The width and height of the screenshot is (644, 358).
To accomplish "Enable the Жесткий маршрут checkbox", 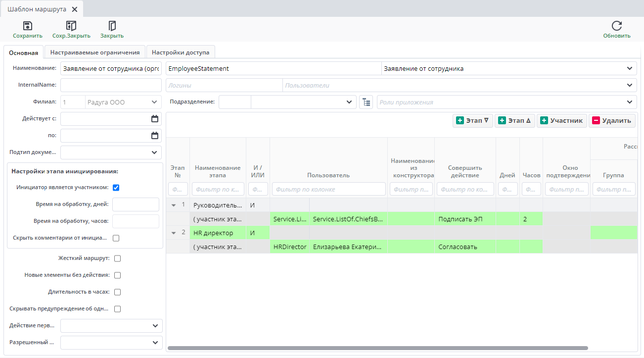I will [x=118, y=258].
